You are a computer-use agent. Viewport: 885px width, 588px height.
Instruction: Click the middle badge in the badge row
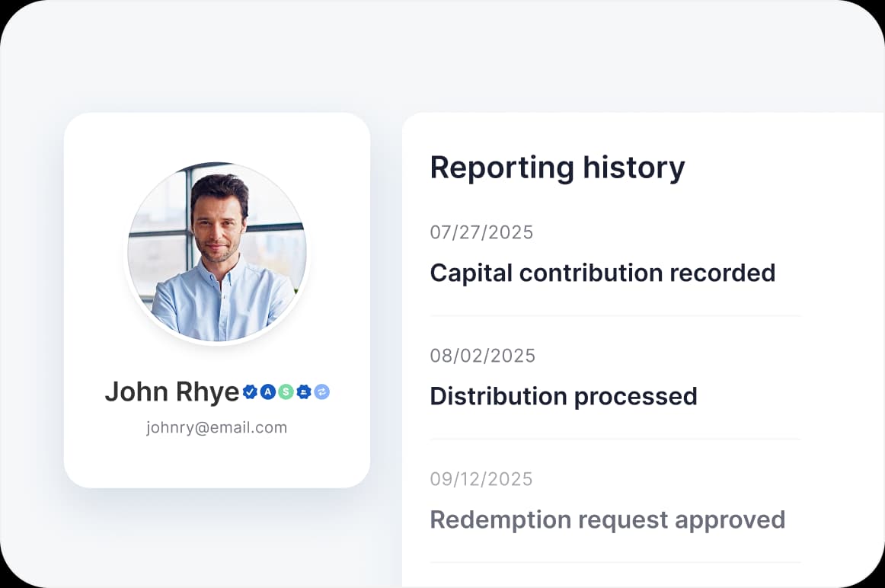pos(286,391)
